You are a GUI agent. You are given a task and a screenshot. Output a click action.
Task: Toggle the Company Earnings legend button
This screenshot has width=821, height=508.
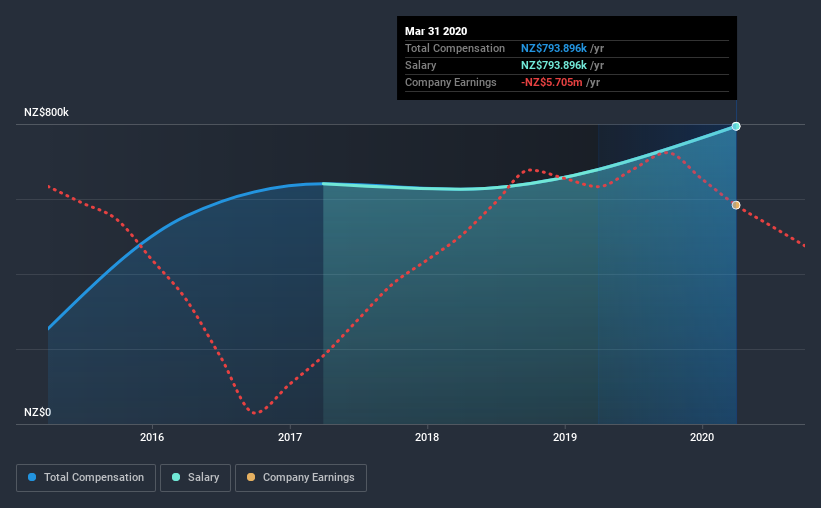click(301, 478)
